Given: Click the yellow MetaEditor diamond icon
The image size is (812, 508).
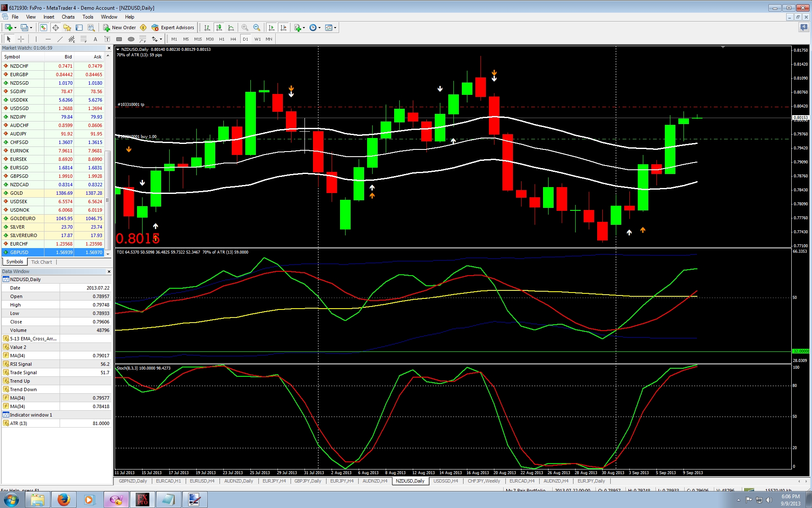Looking at the screenshot, I should (143, 28).
